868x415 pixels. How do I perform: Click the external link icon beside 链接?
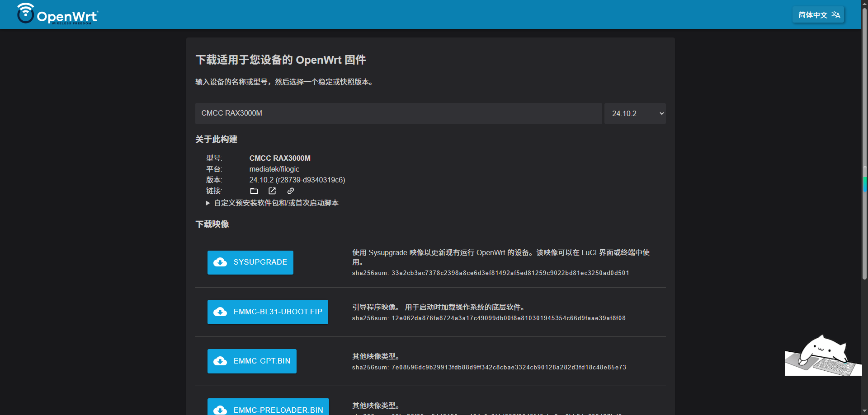click(x=272, y=191)
